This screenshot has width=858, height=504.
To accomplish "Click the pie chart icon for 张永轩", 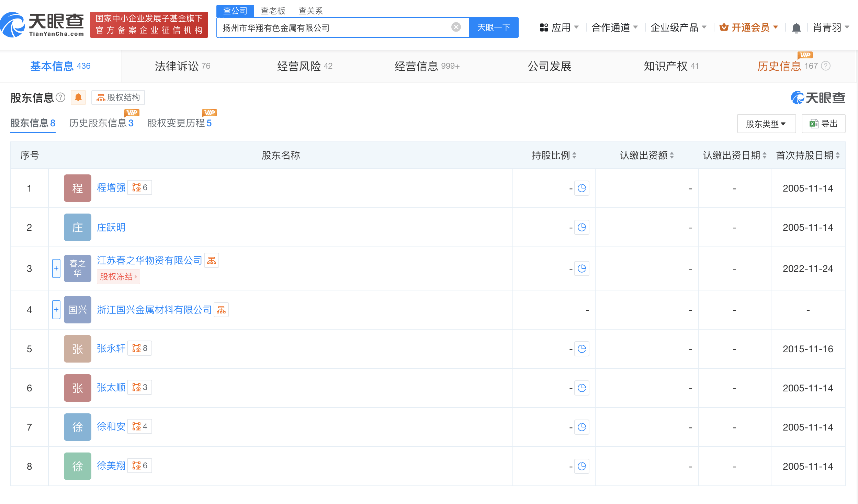I will click(x=582, y=349).
